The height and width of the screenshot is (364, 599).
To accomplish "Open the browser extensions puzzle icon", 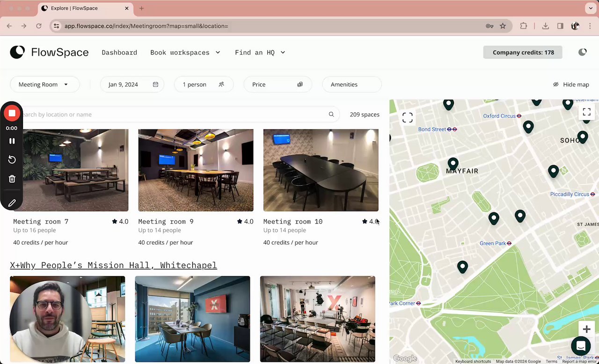I will pos(524,26).
